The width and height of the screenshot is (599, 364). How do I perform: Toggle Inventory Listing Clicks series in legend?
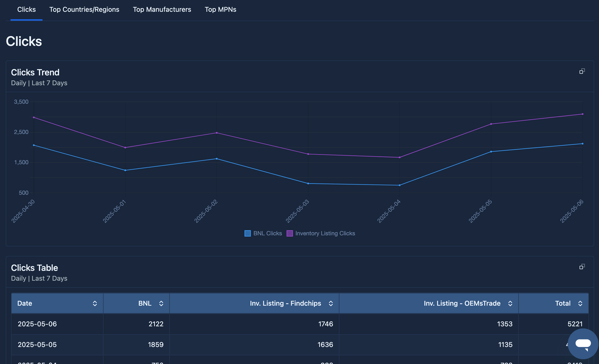pyautogui.click(x=325, y=233)
